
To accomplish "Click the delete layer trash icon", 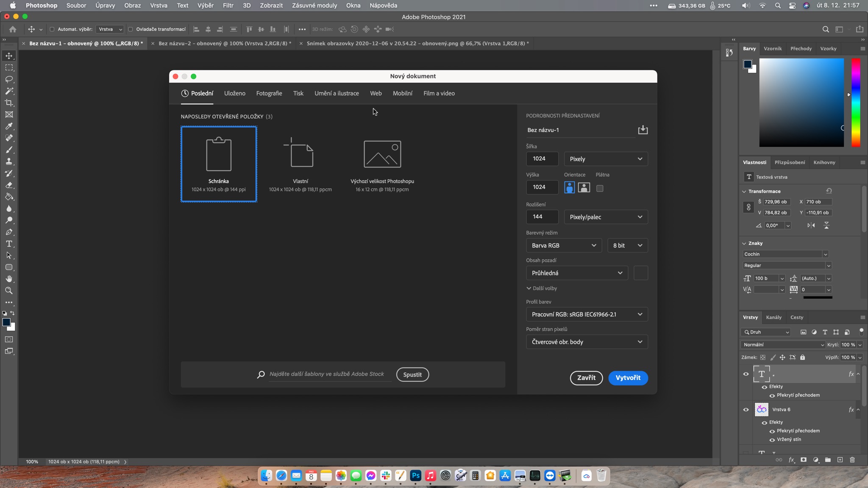I will point(852,460).
